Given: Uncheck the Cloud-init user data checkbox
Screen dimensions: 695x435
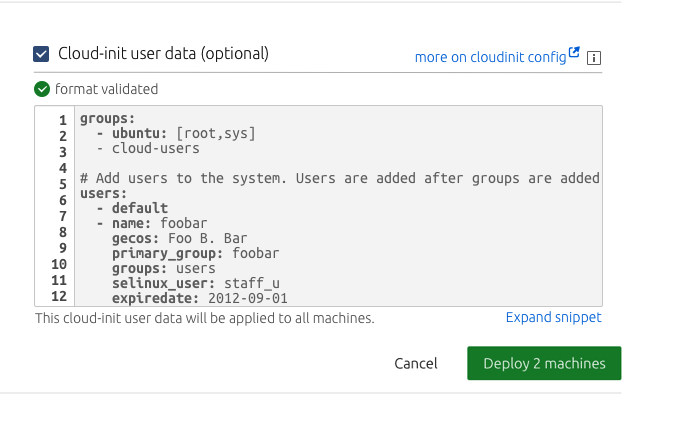Looking at the screenshot, I should click(x=41, y=54).
